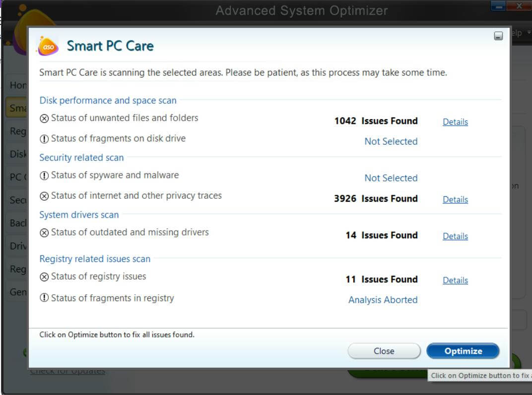Click the Analysis Aborted status text
The width and height of the screenshot is (532, 395).
tap(383, 300)
